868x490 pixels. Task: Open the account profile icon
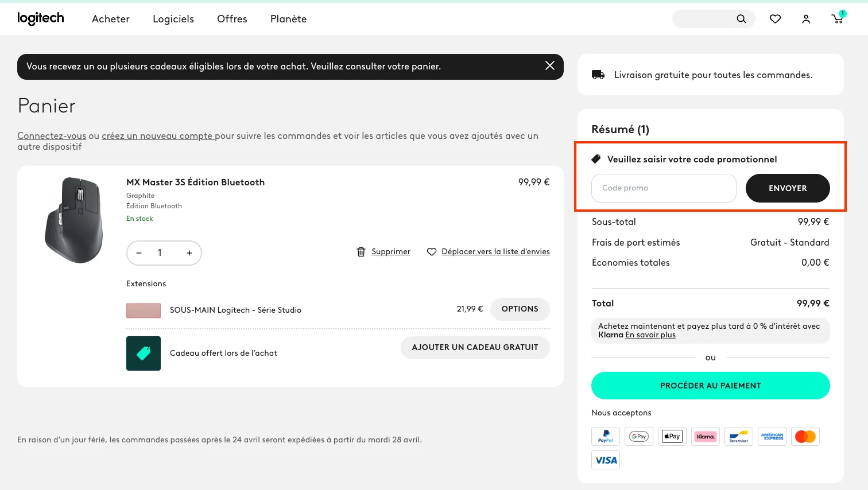pyautogui.click(x=806, y=19)
